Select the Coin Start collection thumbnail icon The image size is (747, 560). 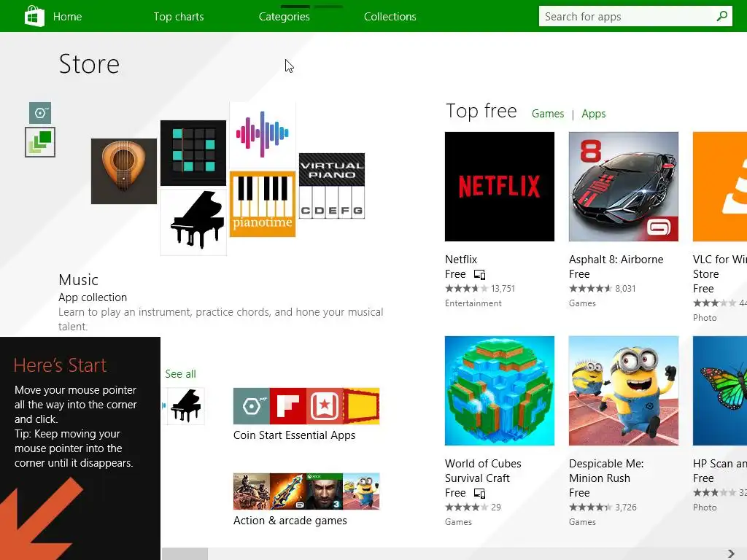click(x=40, y=113)
